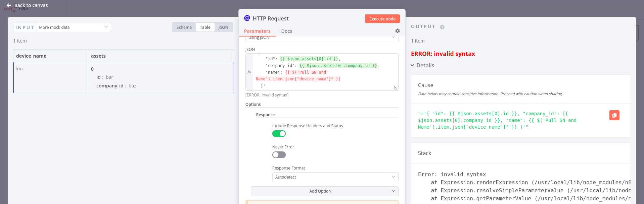The height and width of the screenshot is (204, 644).
Task: Click the fx expression icon
Action: point(249,72)
